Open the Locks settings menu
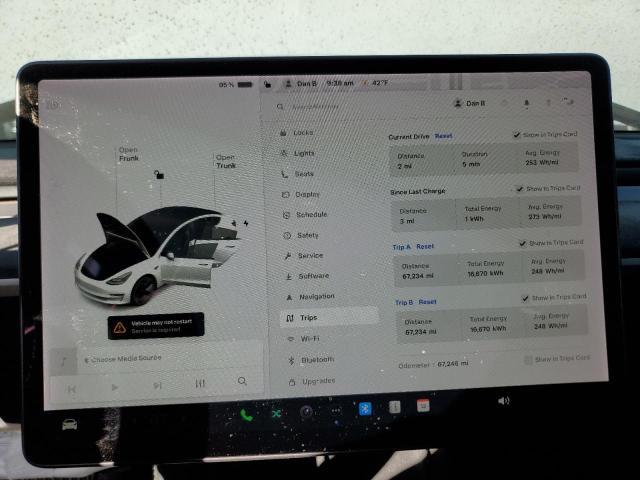Viewport: 640px width, 480px height. click(x=298, y=133)
